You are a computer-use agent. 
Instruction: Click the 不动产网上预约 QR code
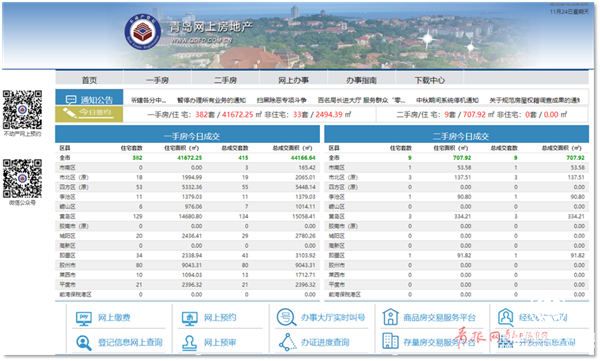(x=22, y=109)
